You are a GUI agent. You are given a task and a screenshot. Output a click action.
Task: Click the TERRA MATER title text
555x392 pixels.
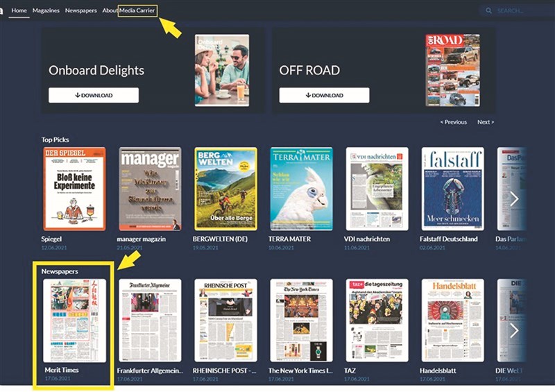click(x=289, y=239)
